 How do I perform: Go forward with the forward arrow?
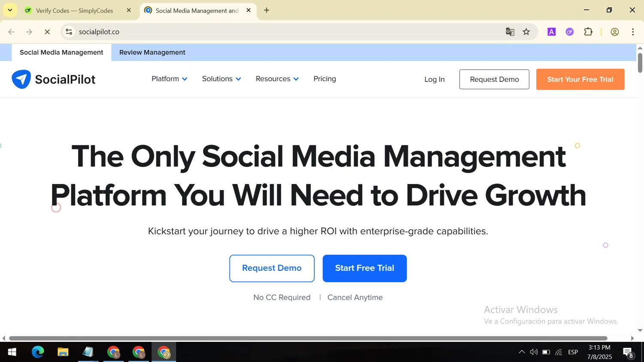(x=29, y=32)
